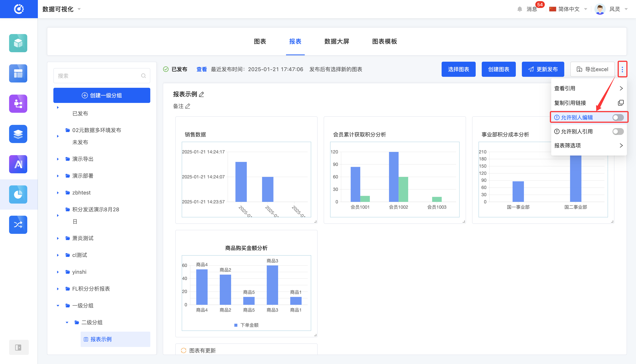
Task: Collapse the 一级分组 folder
Action: point(58,306)
